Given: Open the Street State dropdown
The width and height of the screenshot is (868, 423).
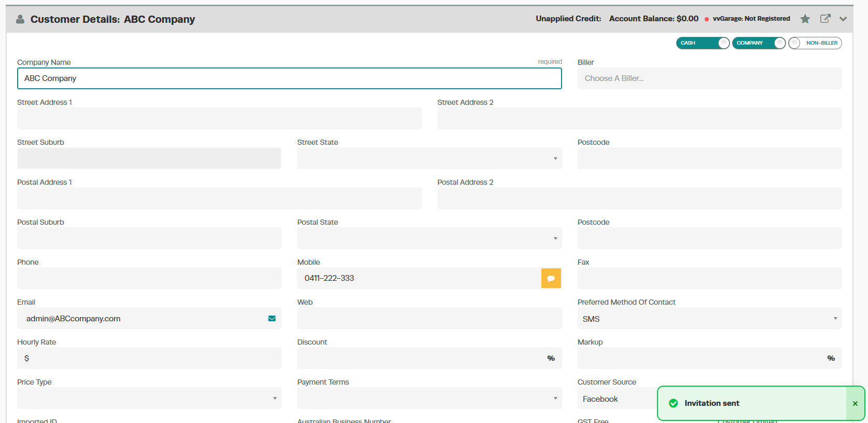Looking at the screenshot, I should tap(429, 158).
